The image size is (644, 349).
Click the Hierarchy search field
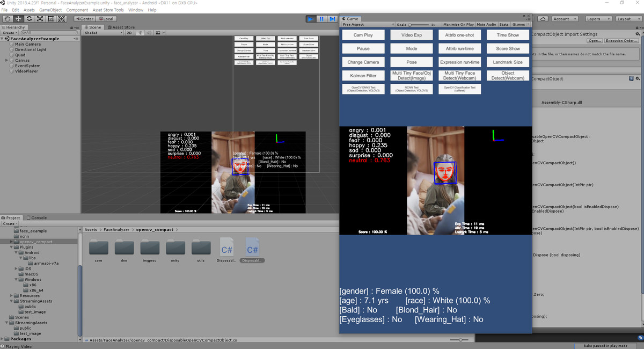pos(49,33)
